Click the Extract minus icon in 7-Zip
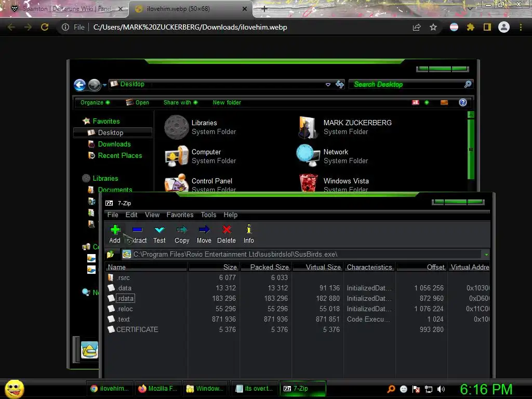Image resolution: width=532 pixels, height=399 pixels. coord(137,230)
